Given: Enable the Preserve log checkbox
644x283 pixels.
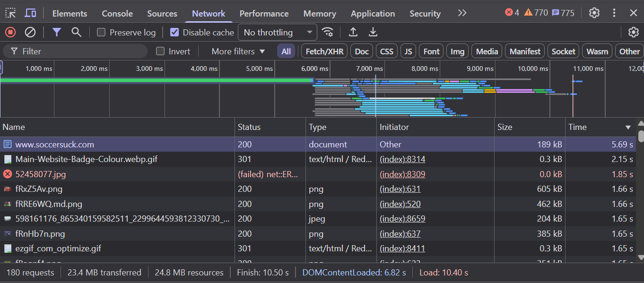Looking at the screenshot, I should (x=101, y=33).
